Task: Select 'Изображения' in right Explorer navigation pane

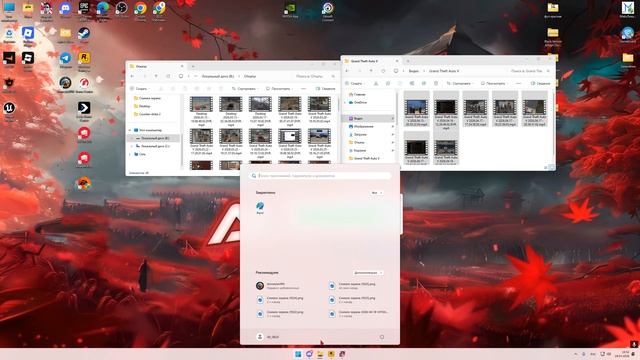Action: click(x=361, y=127)
